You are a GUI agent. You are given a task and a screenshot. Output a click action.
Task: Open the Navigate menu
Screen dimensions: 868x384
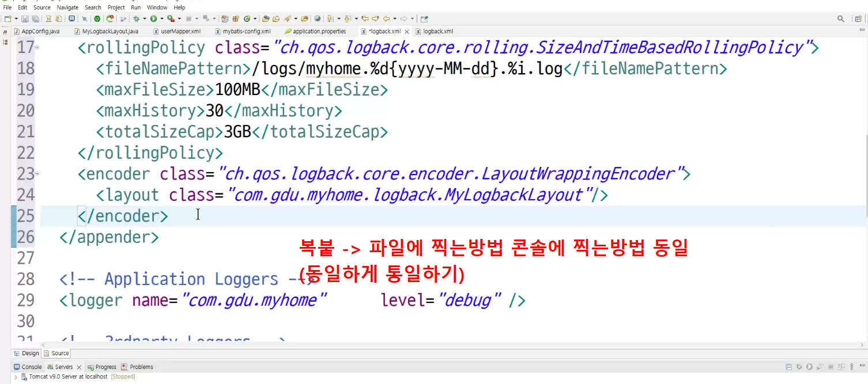(67, 7)
